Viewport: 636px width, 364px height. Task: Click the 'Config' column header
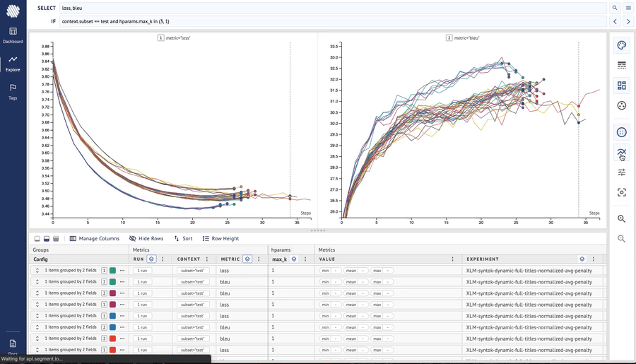pos(40,259)
